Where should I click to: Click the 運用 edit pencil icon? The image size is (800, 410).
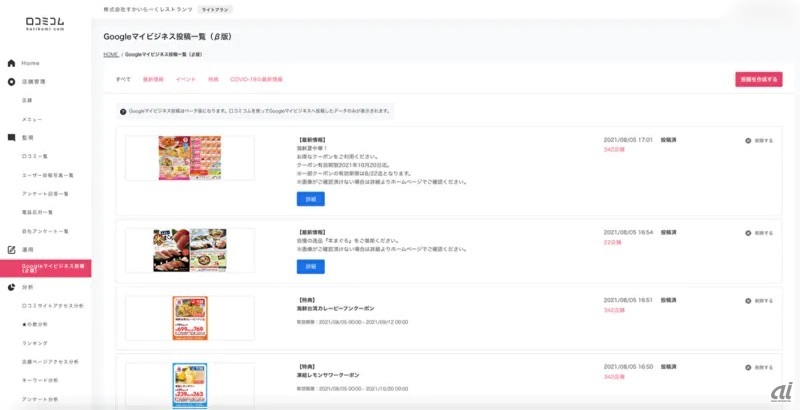[11, 250]
